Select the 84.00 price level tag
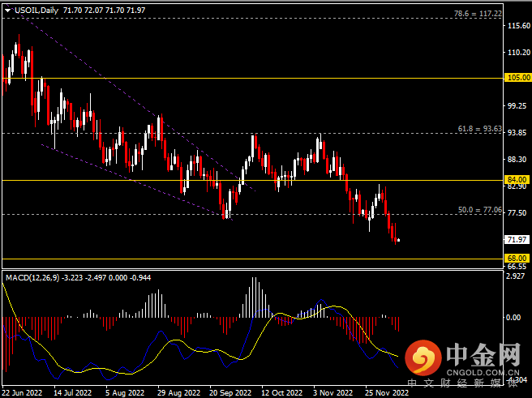This screenshot has width=532, height=398. pyautogui.click(x=517, y=179)
